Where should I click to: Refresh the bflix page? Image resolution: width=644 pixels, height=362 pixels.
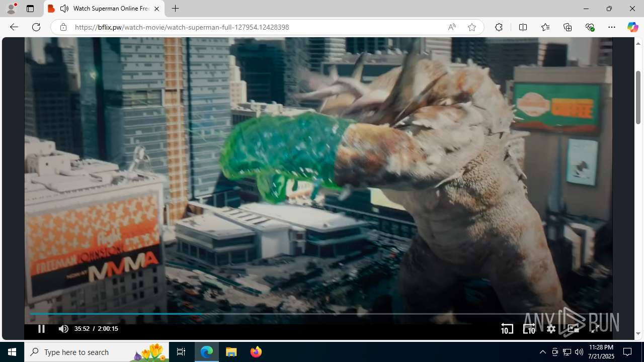[x=36, y=27]
